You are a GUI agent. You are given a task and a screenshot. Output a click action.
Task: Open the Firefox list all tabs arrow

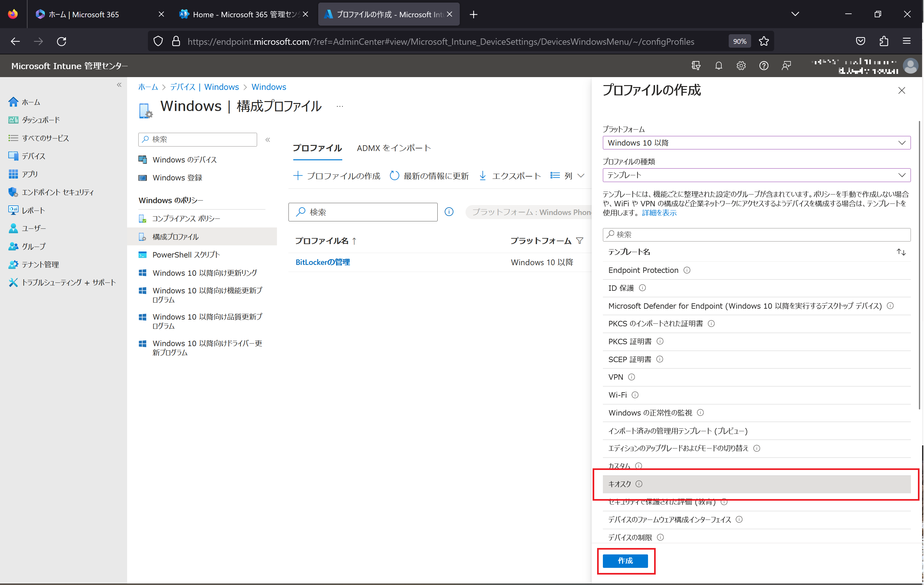coord(796,14)
